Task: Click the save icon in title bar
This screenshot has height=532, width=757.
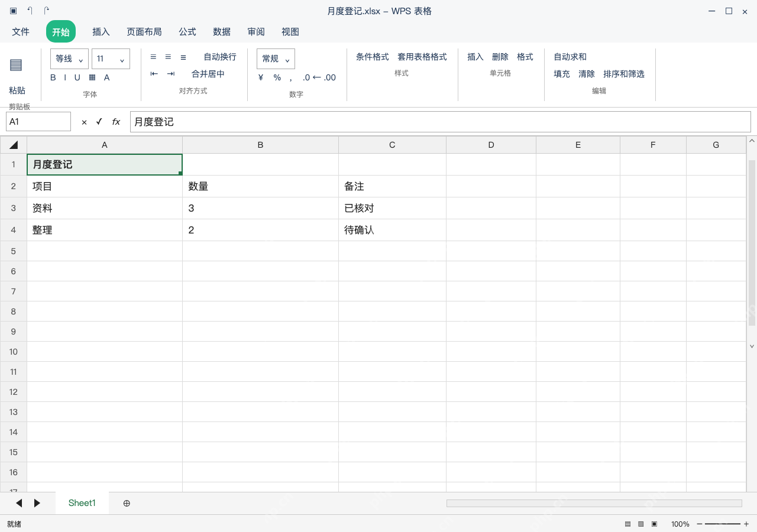Action: coord(13,11)
